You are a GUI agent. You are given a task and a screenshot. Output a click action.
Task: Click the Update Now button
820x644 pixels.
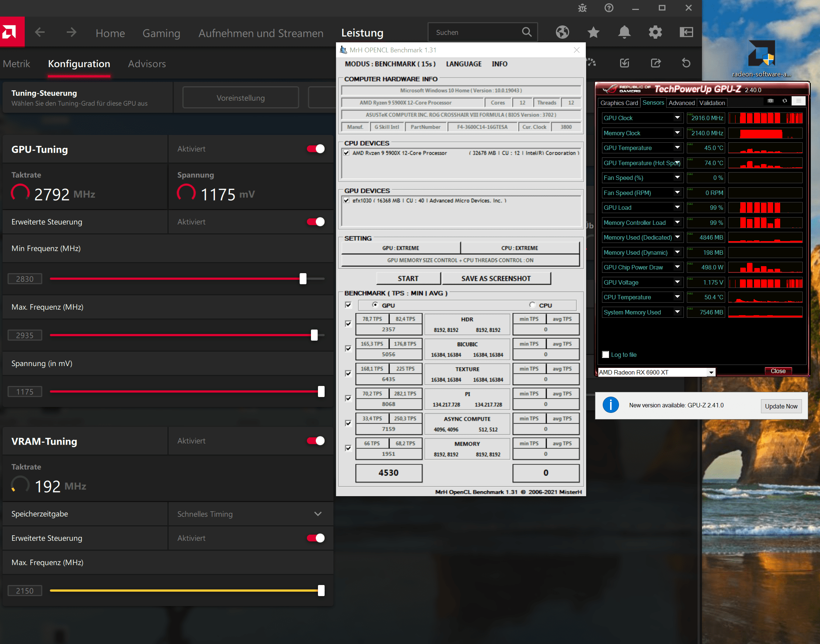pyautogui.click(x=781, y=407)
